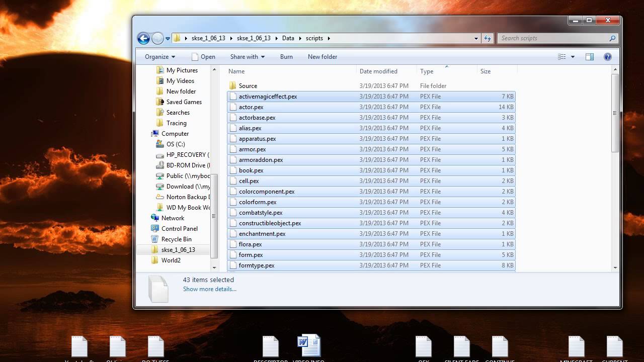This screenshot has width=644, height=362.
Task: Click first skse_1_06_13 breadcrumb segment
Action: click(208, 38)
